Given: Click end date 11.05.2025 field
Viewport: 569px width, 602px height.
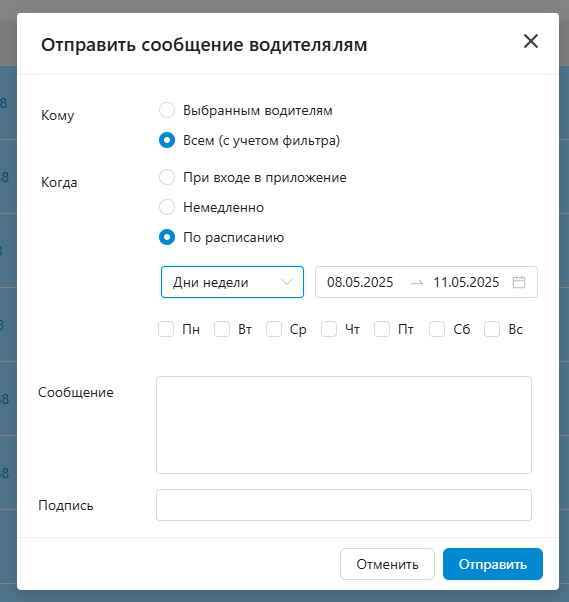Looking at the screenshot, I should (x=466, y=282).
